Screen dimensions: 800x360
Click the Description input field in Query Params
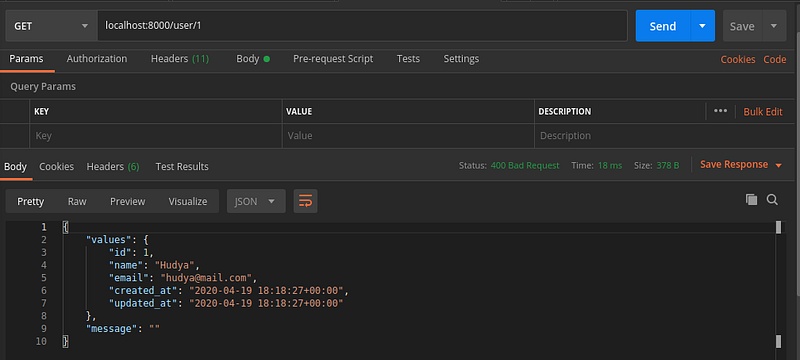(665, 136)
